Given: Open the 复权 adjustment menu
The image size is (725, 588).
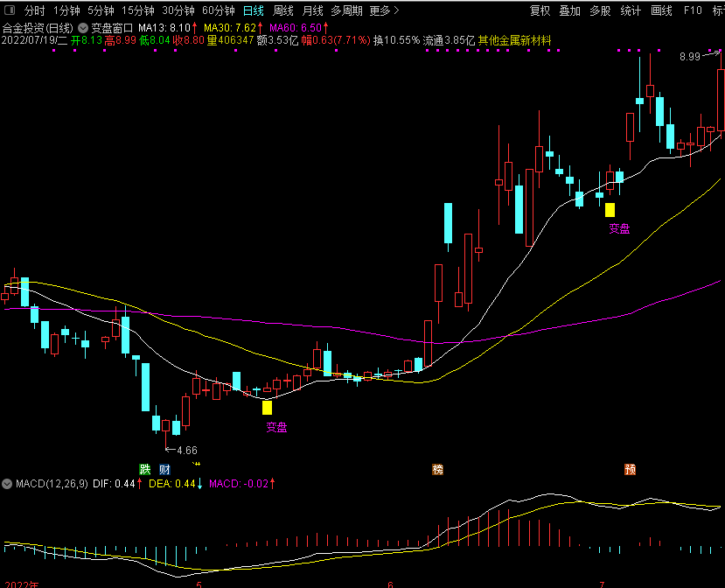Looking at the screenshot, I should click(540, 10).
